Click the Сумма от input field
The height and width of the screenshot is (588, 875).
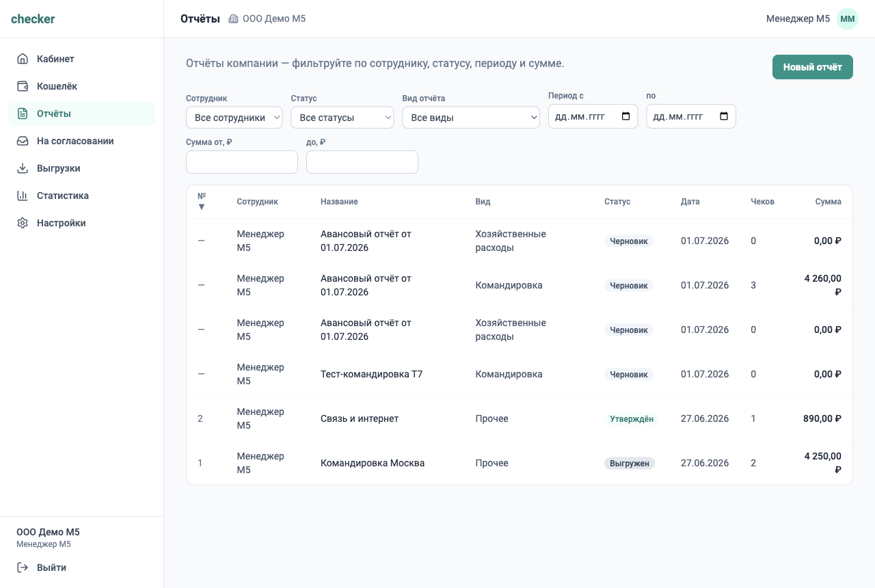pyautogui.click(x=242, y=162)
